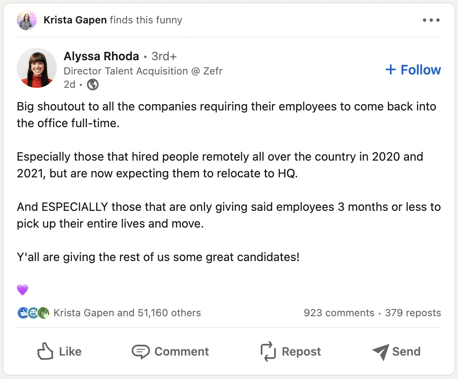Click the Krista Gapen name in header
Screen dimensions: 458x379
[75, 20]
